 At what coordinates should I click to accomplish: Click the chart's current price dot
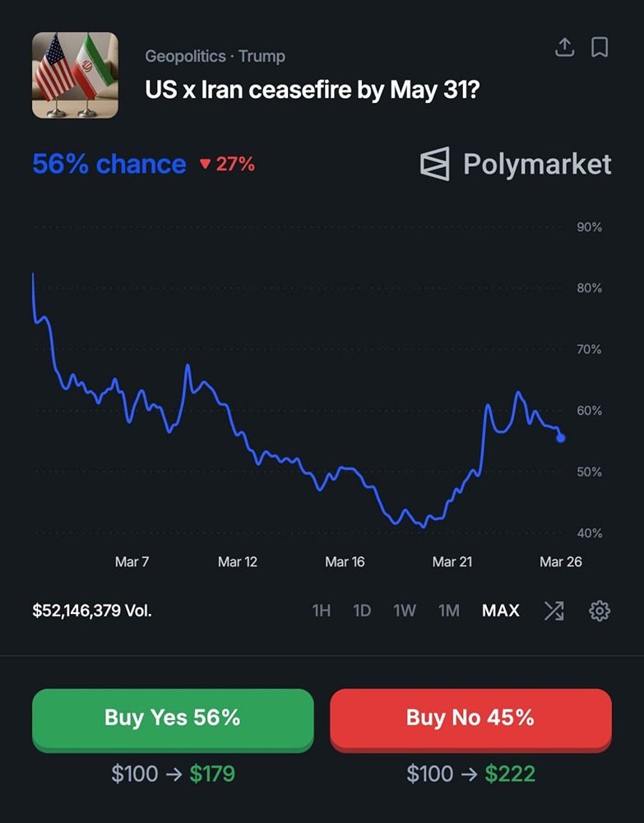click(x=561, y=438)
